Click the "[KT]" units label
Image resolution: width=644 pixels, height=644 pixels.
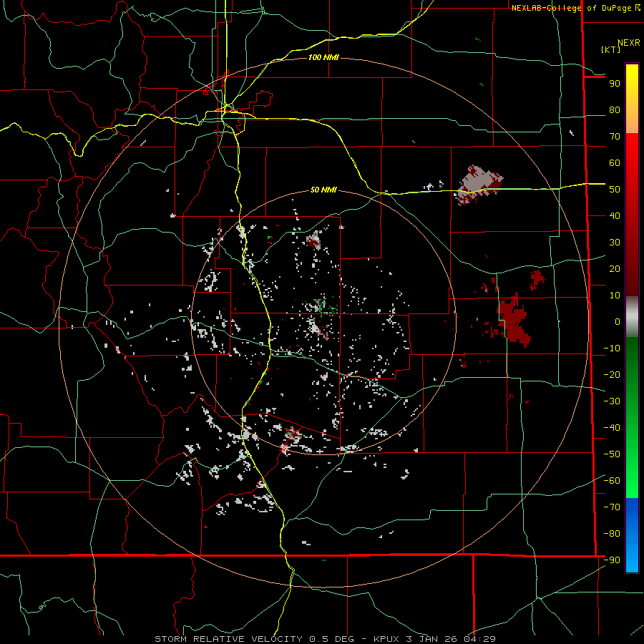click(x=611, y=49)
